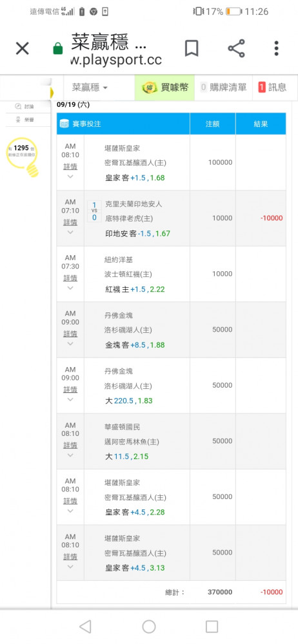Image resolution: width=298 pixels, height=644 pixels.
Task: Tap the share icon in browser bar
Action: click(236, 48)
